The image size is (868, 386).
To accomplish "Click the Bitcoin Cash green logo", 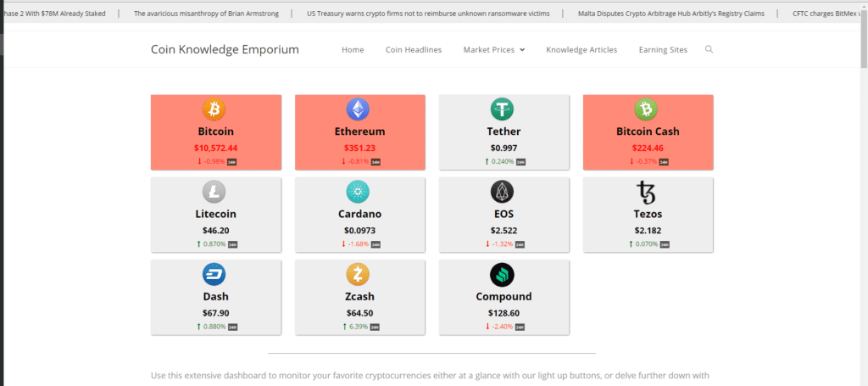I will click(x=646, y=109).
